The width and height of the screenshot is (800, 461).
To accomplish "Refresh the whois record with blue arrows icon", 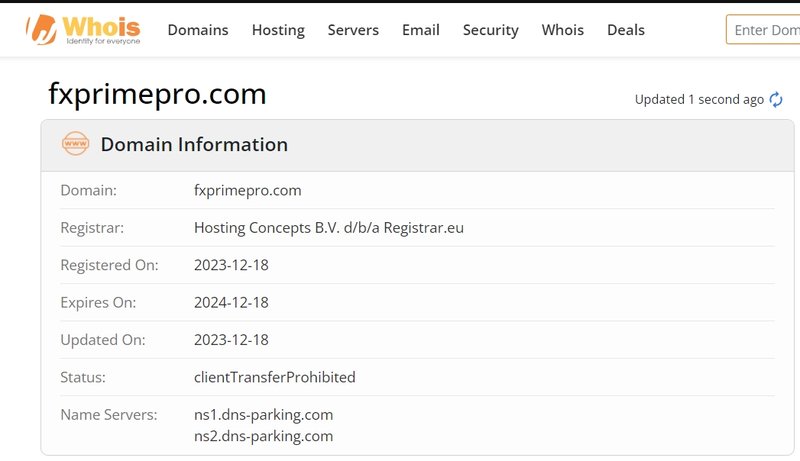I will click(776, 99).
